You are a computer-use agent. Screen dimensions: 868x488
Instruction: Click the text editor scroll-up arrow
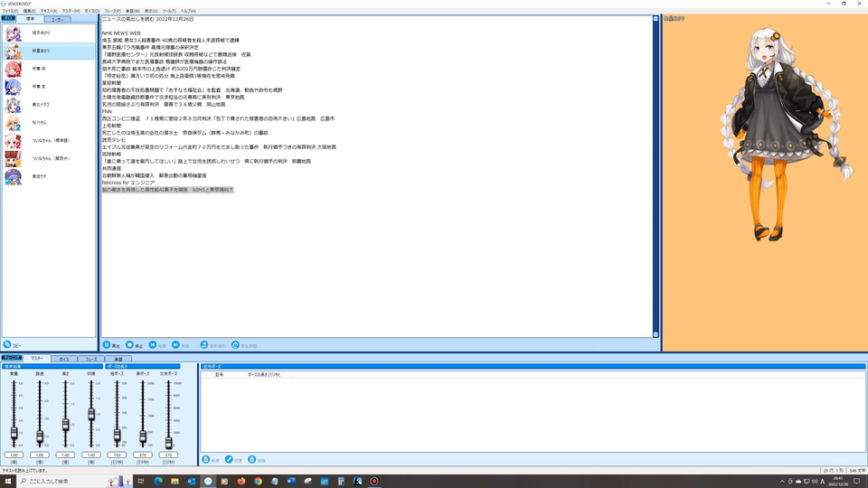pyautogui.click(x=656, y=19)
